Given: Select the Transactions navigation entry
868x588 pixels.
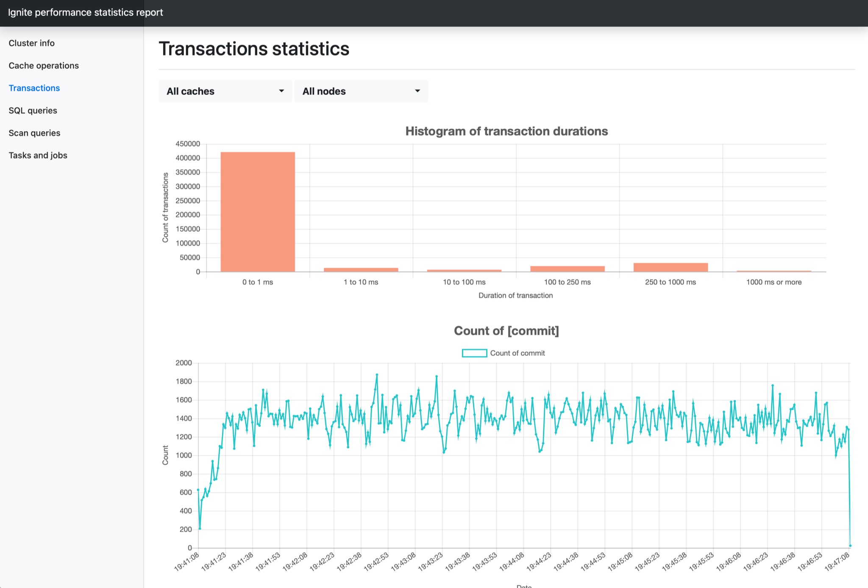Looking at the screenshot, I should click(x=34, y=88).
